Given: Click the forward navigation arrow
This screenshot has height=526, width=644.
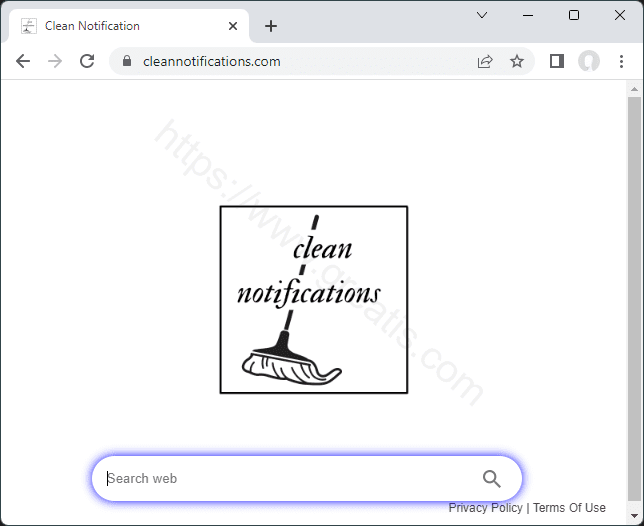Looking at the screenshot, I should pyautogui.click(x=55, y=61).
